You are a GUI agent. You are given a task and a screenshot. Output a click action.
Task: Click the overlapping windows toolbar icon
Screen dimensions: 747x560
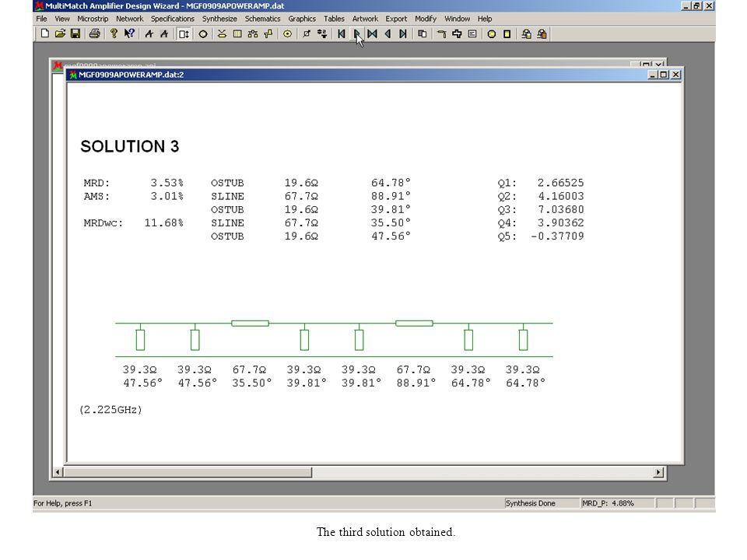tap(422, 33)
